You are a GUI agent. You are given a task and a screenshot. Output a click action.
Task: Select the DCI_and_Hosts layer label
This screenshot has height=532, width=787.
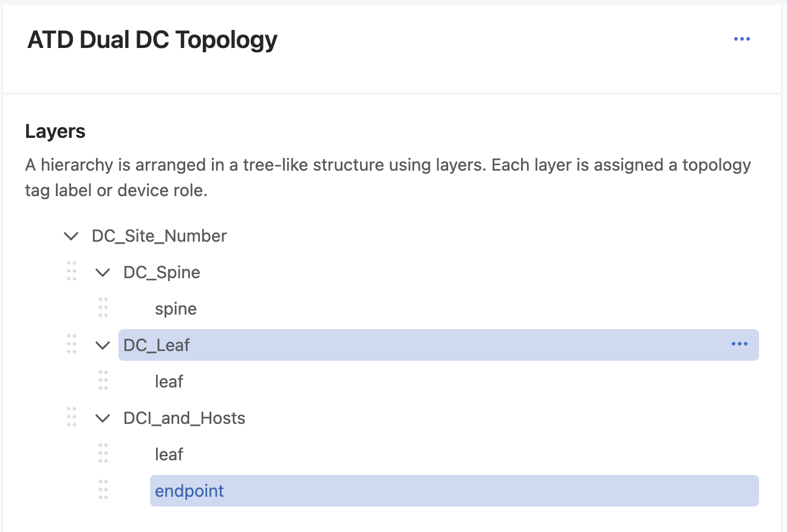pos(184,418)
